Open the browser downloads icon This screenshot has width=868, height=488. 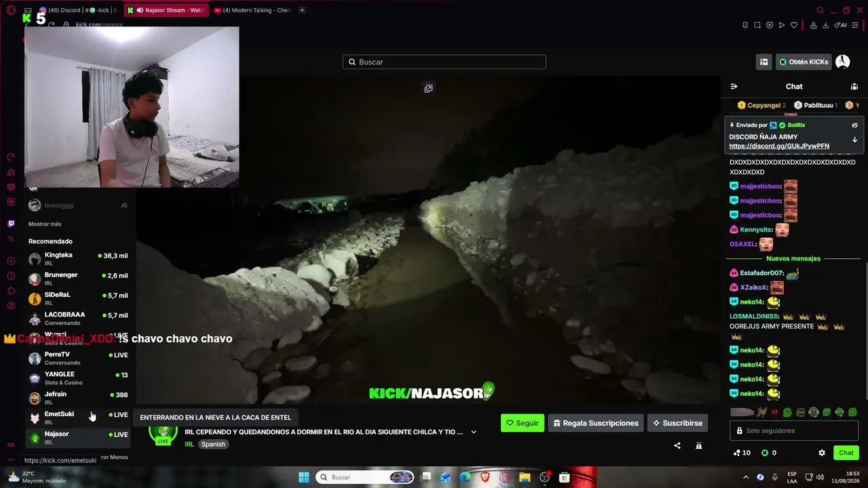825,25
